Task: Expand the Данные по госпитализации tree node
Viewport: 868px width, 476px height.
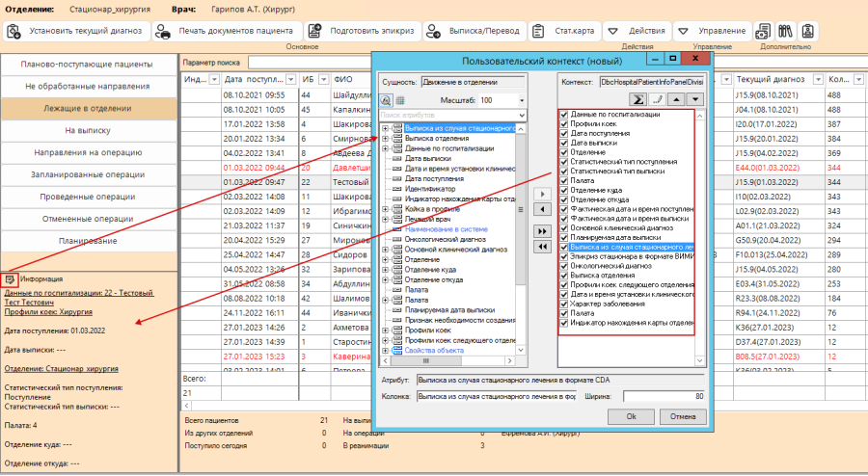Action: pos(385,148)
